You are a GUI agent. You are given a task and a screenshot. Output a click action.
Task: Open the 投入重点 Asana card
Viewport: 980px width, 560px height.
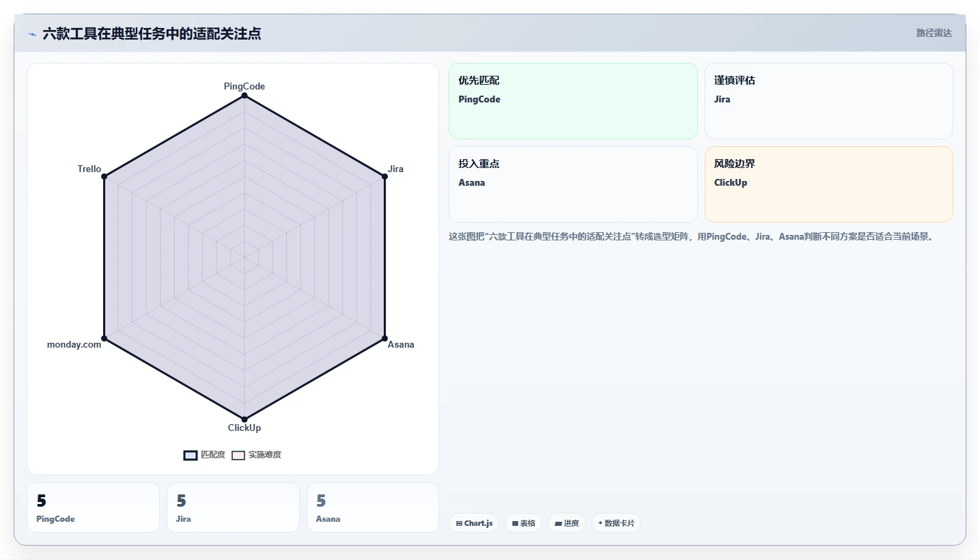click(x=573, y=184)
